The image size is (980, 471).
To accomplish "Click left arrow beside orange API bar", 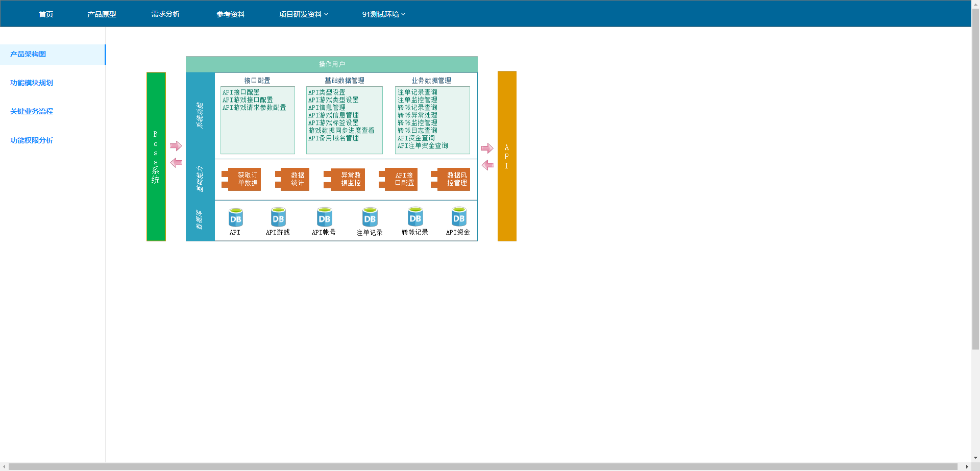I will pos(487,165).
